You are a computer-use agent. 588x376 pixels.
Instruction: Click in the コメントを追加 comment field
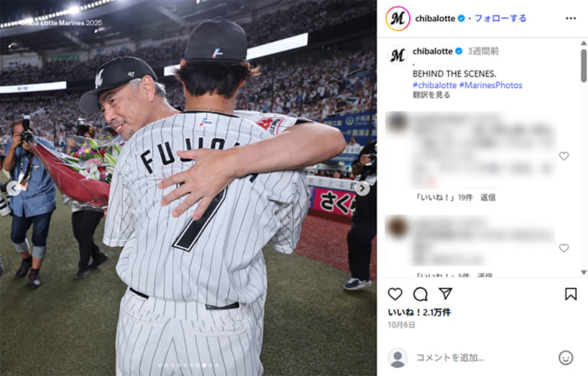[483, 358]
